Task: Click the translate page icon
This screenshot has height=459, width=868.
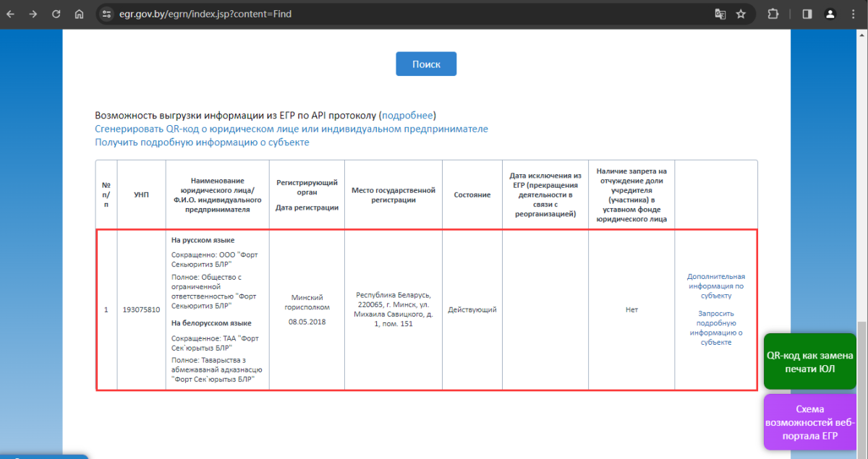Action: tap(720, 14)
